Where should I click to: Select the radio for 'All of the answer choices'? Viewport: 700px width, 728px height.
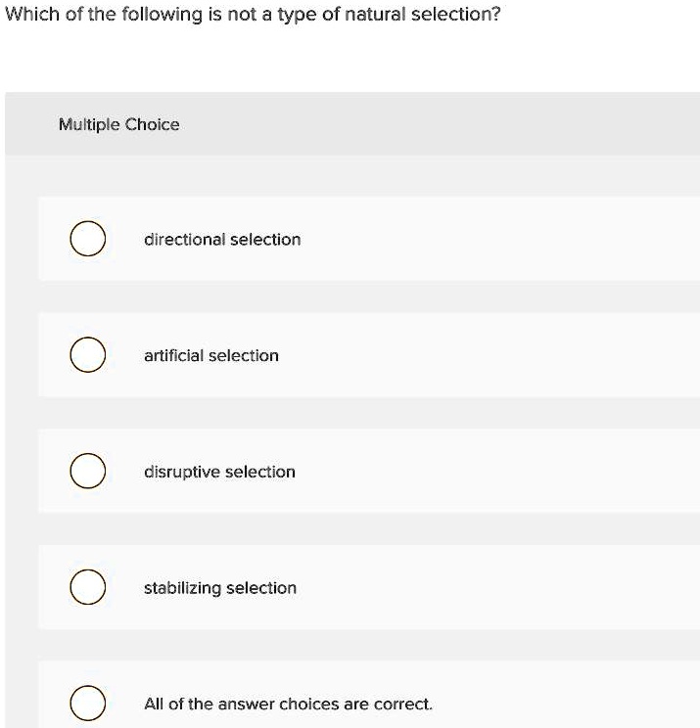[87, 704]
